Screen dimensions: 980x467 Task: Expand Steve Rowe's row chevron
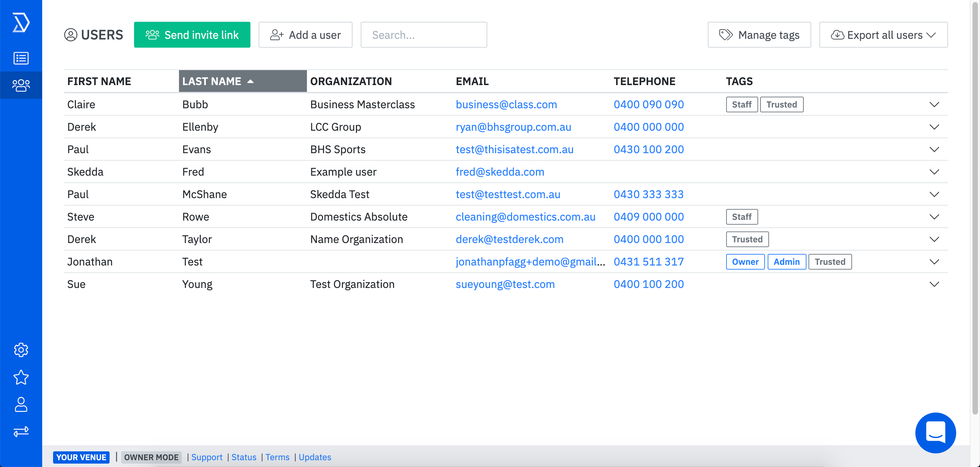[x=934, y=216]
